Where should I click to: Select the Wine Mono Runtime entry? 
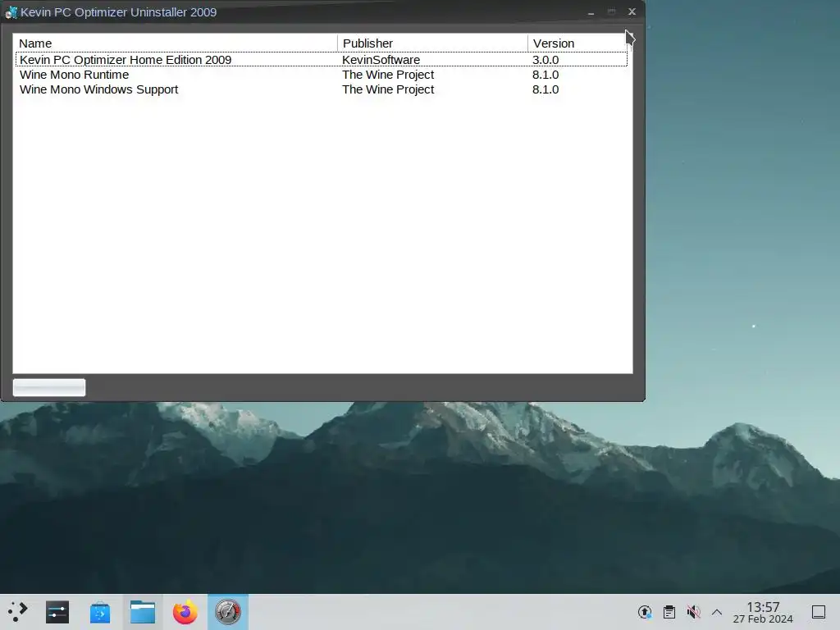tap(74, 75)
